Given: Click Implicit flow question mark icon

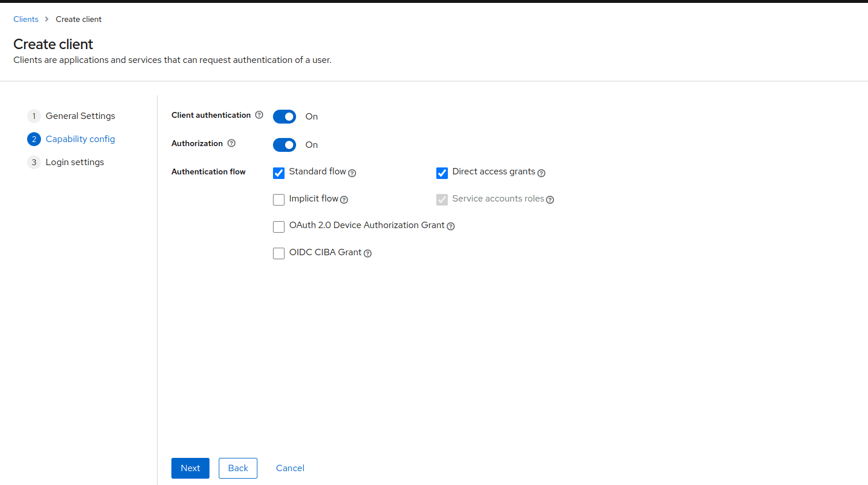Looking at the screenshot, I should (x=344, y=200).
